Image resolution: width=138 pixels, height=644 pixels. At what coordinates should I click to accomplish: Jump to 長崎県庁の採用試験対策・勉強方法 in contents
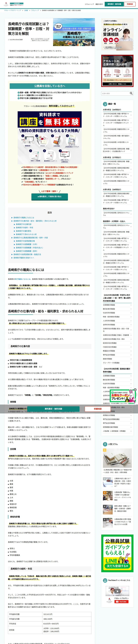[x=27, y=254]
